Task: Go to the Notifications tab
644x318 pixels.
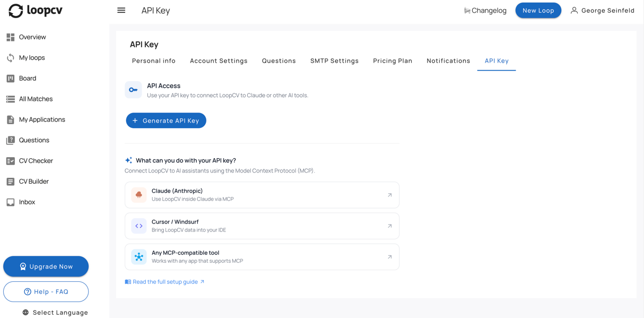Action: coord(448,61)
